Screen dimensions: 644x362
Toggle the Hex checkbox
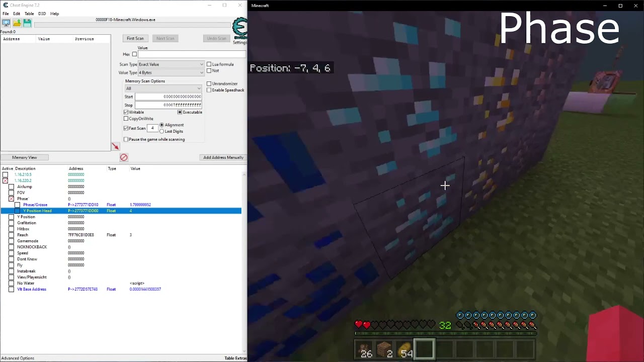point(134,54)
